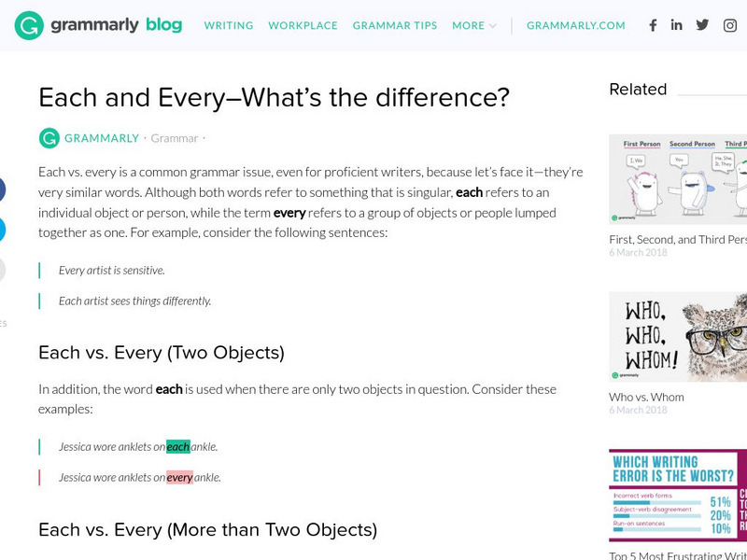
Task: Open Grammarly's Twitter page from header
Action: 702,25
